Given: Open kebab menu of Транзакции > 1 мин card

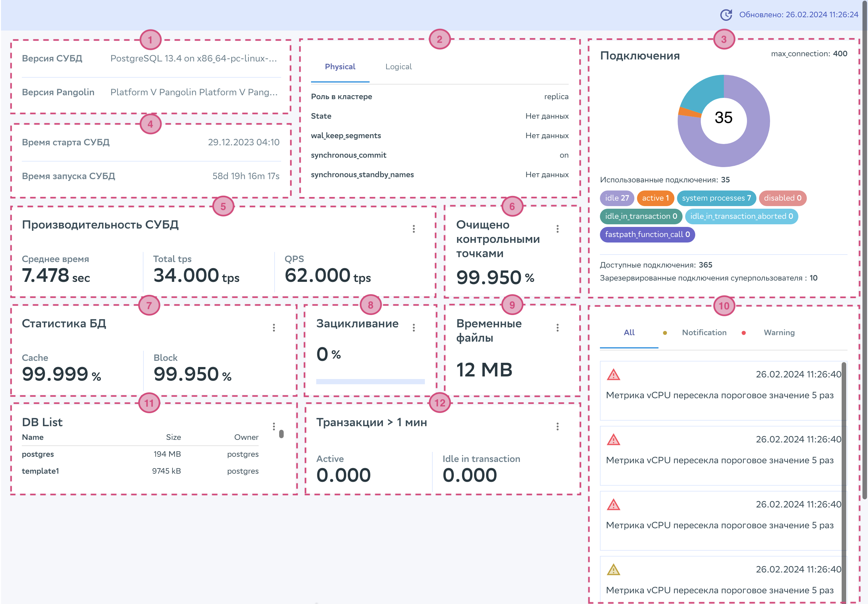Looking at the screenshot, I should pos(557,427).
